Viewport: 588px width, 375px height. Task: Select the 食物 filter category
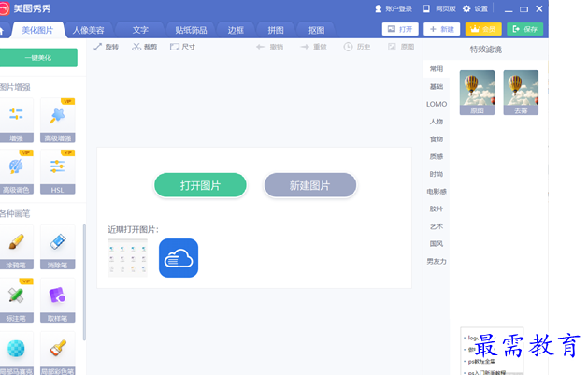[x=437, y=139]
